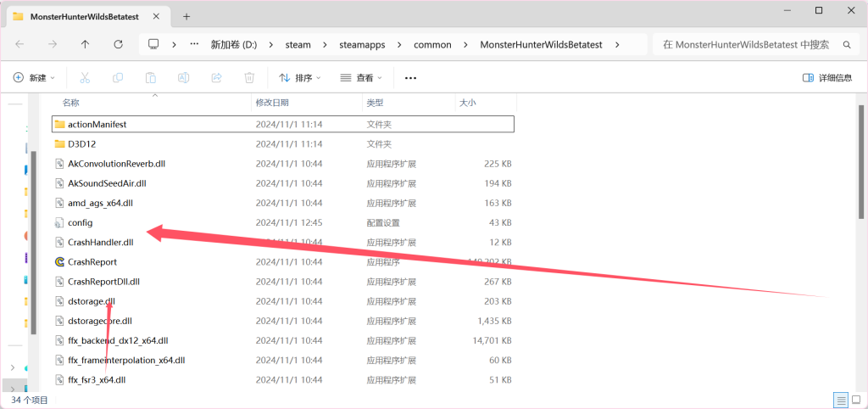Sort by 名称 column header
This screenshot has width=868, height=409.
click(71, 103)
